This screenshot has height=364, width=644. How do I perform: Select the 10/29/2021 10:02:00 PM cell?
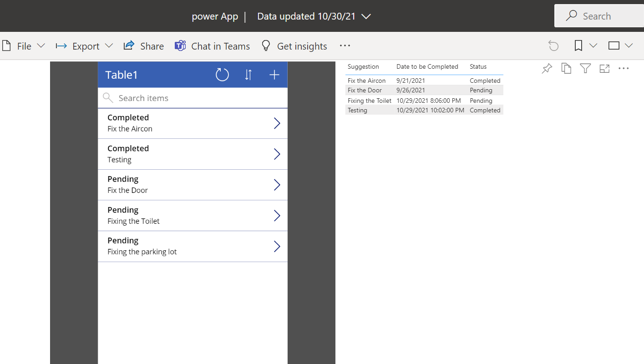431,110
